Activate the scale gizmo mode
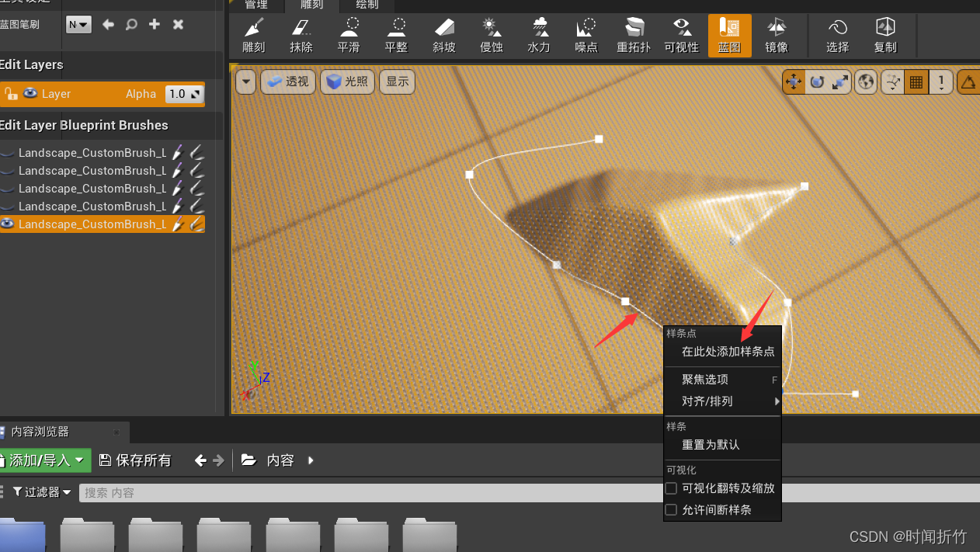The height and width of the screenshot is (552, 980). click(x=839, y=82)
